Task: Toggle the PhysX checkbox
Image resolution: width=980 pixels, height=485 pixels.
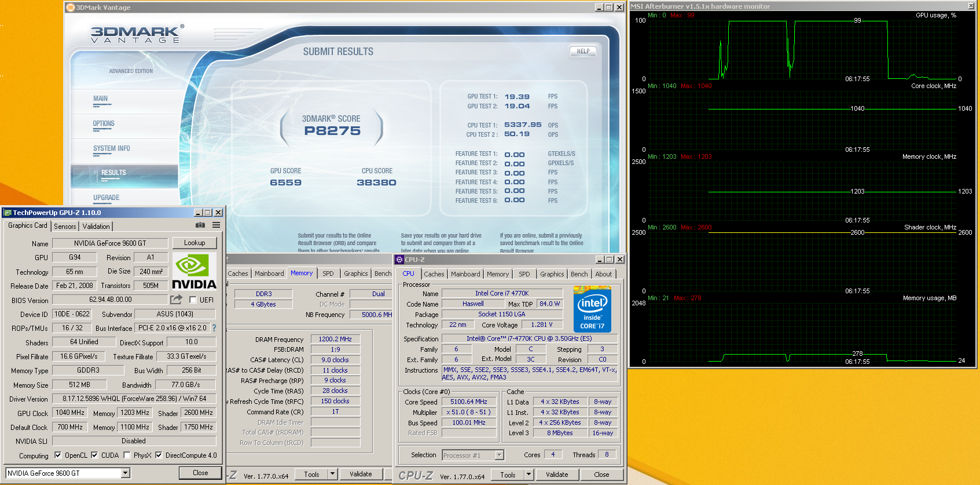Action: 127,455
